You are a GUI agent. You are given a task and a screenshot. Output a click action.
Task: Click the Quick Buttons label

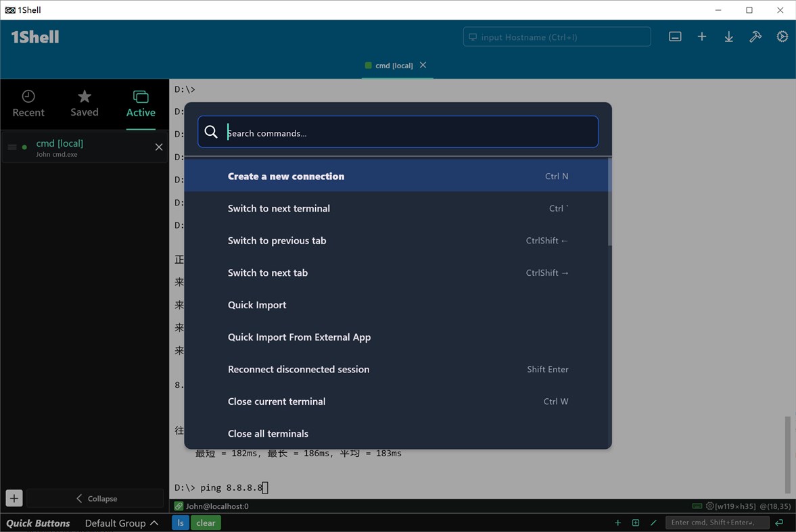pyautogui.click(x=38, y=523)
